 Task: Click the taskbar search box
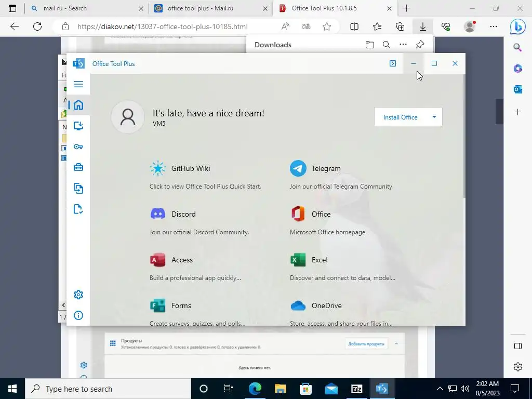coord(108,389)
